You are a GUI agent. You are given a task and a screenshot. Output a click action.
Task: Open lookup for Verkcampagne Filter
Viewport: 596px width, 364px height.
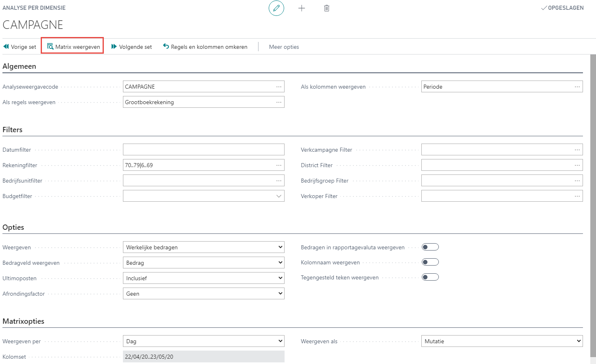[x=577, y=150]
